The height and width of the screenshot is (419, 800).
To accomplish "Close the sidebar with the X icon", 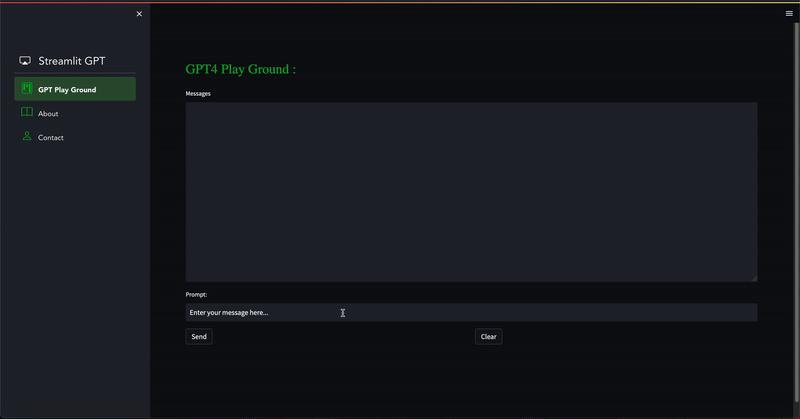I will click(139, 14).
